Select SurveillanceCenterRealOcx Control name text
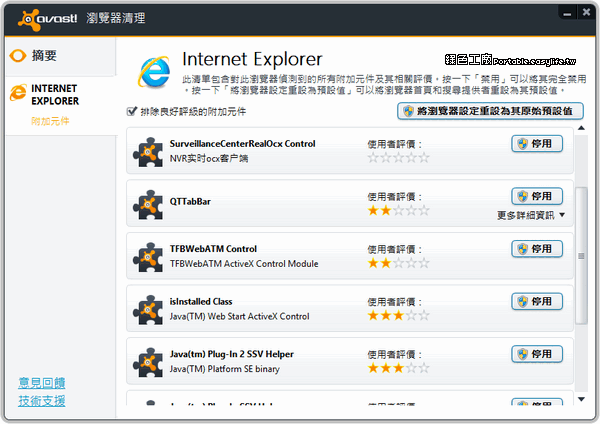Viewport: 600px width, 424px height. click(243, 144)
